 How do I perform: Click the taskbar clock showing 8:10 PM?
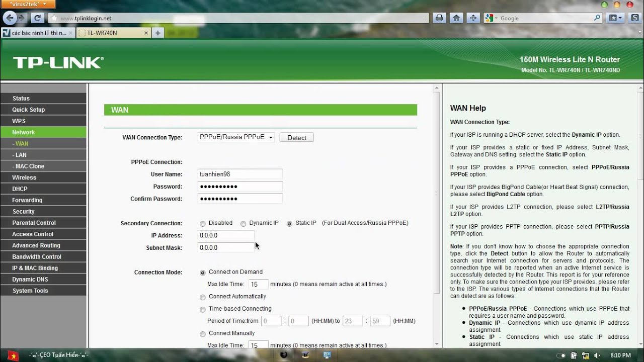[620, 355]
